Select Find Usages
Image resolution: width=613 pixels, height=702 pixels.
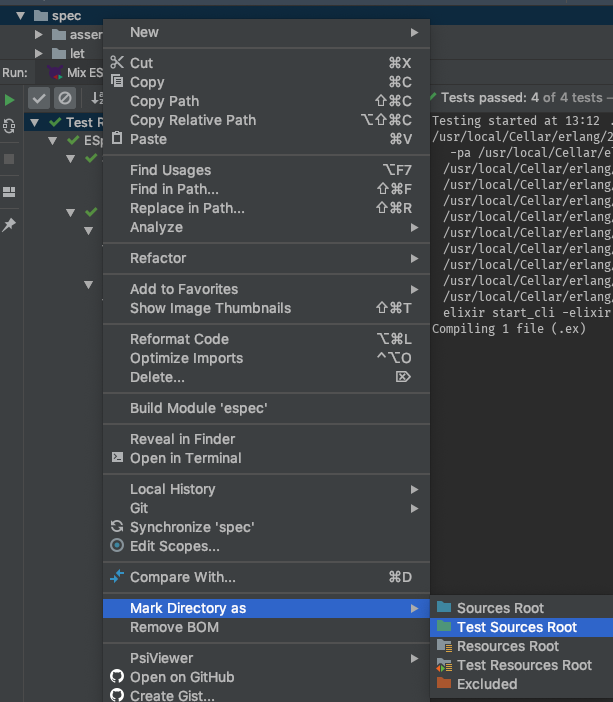tap(266, 170)
